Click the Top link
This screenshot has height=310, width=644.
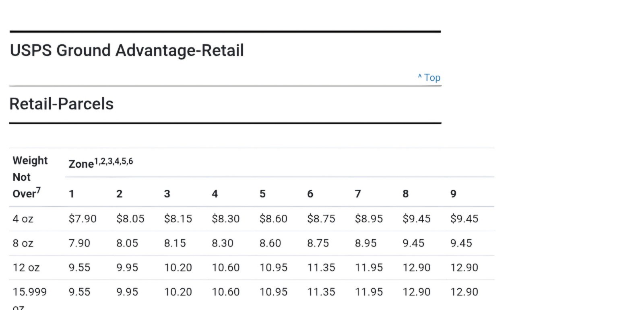(429, 78)
